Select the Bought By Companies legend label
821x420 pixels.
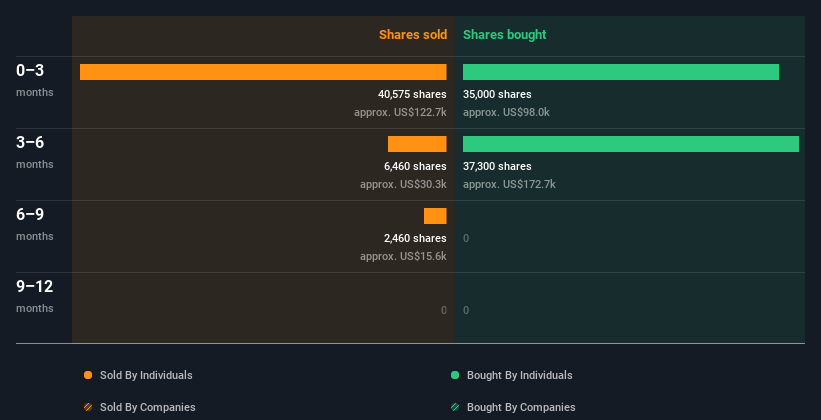tap(521, 407)
